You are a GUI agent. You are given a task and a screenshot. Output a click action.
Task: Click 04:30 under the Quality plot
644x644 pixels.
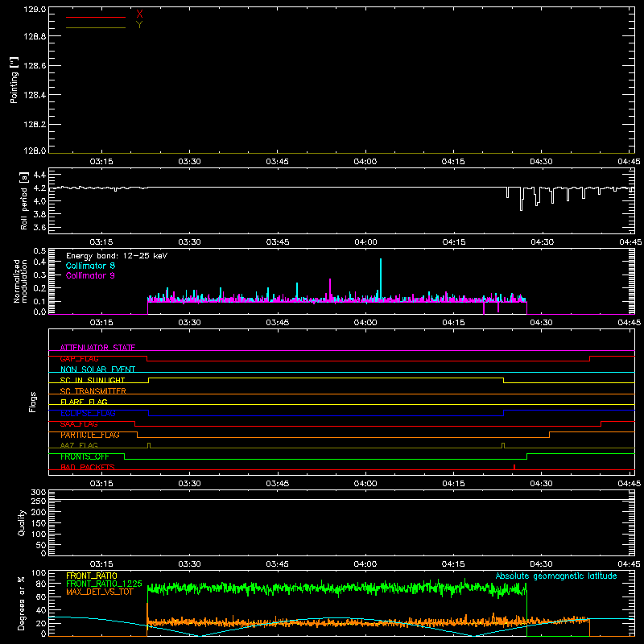(x=541, y=564)
